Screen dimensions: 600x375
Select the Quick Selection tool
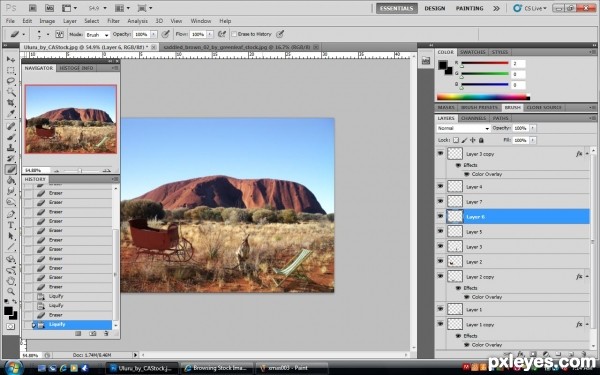(x=11, y=92)
